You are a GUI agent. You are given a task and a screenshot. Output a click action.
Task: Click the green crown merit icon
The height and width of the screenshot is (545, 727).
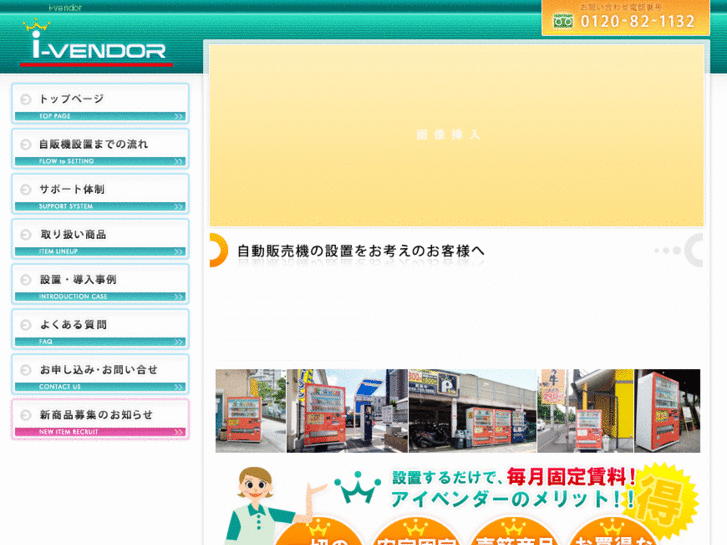click(x=357, y=487)
